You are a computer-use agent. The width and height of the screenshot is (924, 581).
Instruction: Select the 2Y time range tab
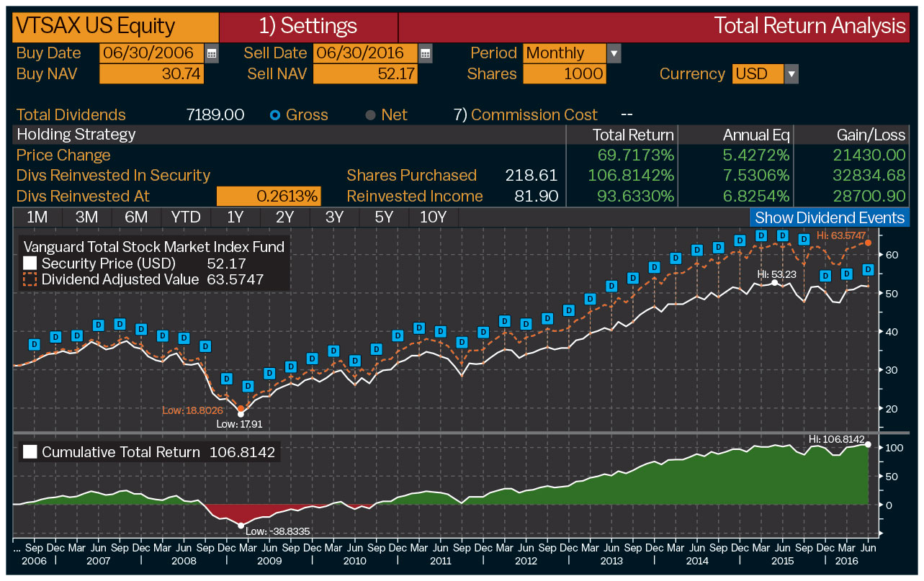(x=284, y=217)
